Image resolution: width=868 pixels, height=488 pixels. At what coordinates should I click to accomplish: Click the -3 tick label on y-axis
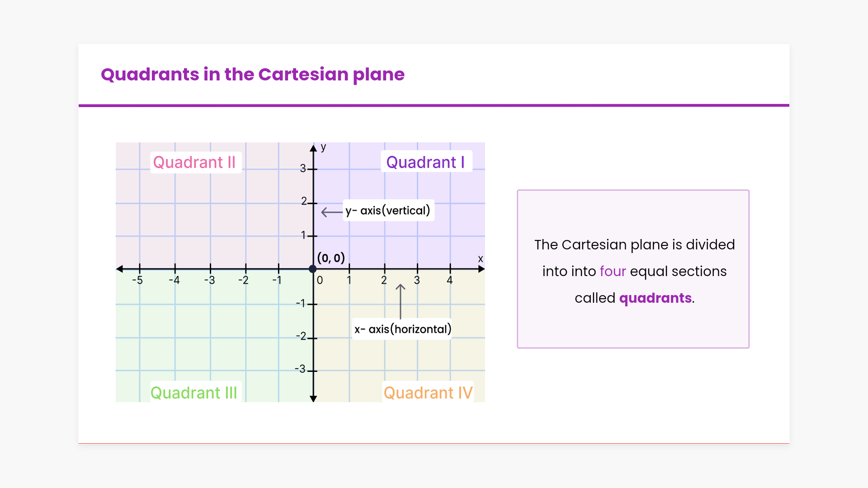[x=300, y=369]
